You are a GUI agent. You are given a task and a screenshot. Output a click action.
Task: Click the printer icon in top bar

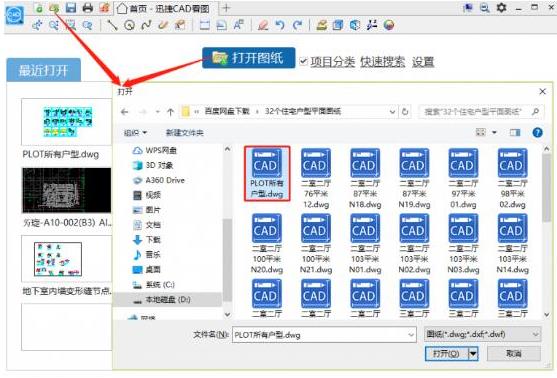coord(87,8)
